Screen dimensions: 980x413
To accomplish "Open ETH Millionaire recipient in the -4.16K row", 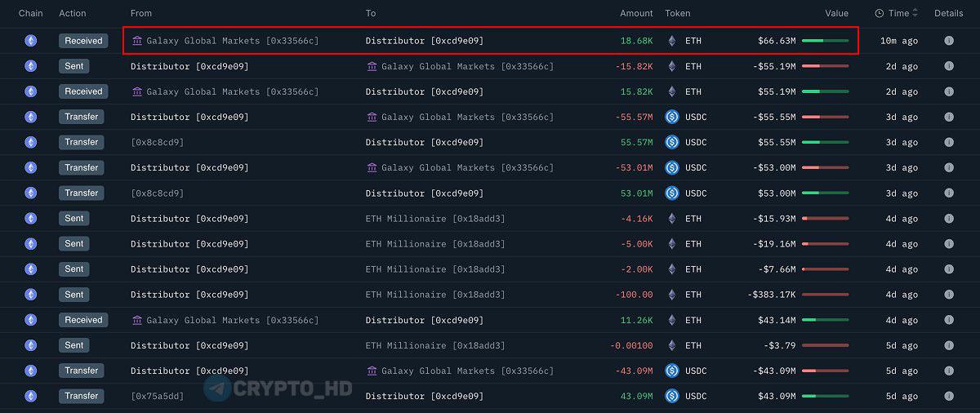I will [x=435, y=219].
